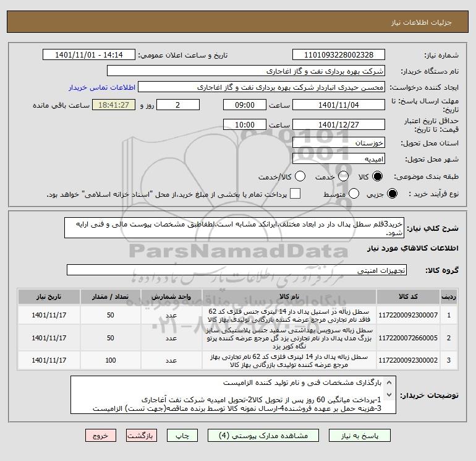
Task: Click the خروج exit button
Action: 101,436
